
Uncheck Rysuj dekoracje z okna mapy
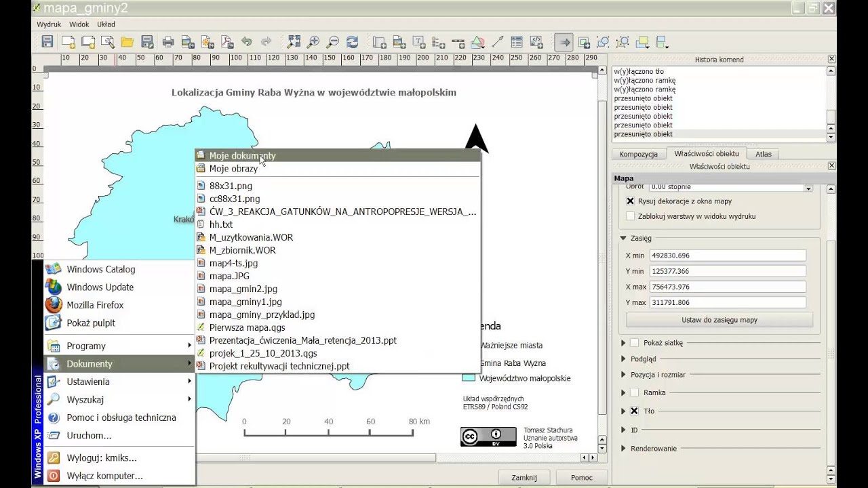pyautogui.click(x=631, y=201)
